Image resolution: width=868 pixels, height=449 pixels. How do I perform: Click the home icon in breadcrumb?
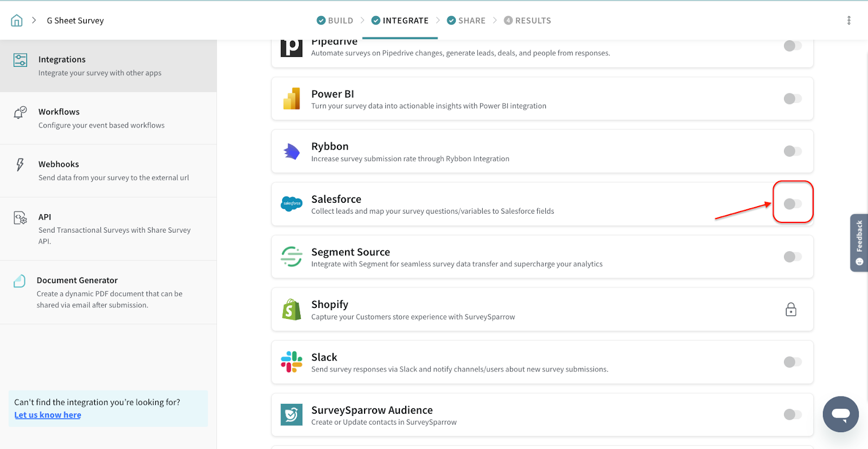[17, 21]
